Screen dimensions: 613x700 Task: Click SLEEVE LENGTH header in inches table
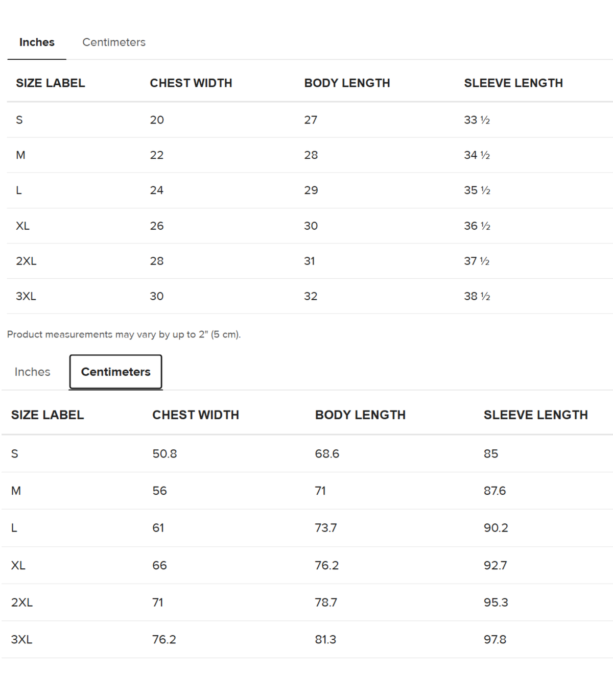(x=513, y=83)
